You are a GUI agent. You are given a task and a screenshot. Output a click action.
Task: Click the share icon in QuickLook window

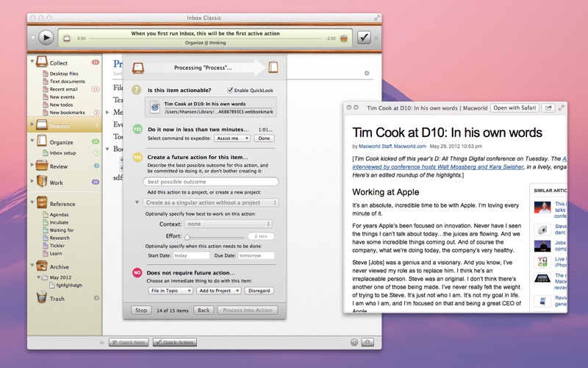coord(548,107)
